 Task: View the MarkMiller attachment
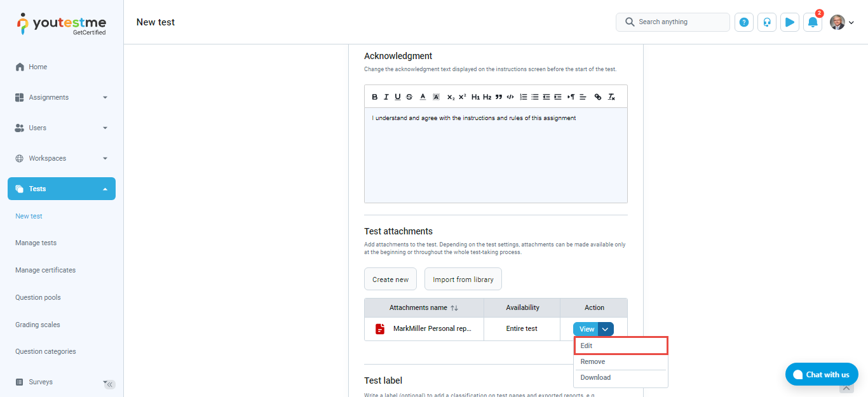tap(586, 329)
